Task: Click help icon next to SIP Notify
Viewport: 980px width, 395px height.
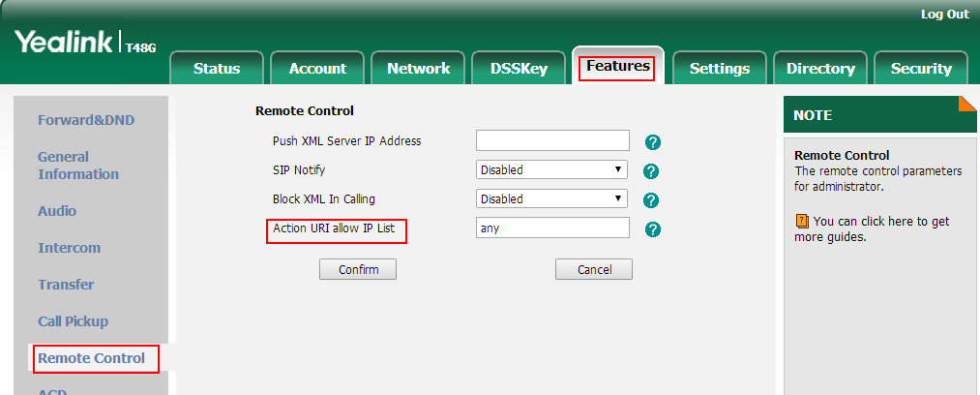Action: click(651, 171)
